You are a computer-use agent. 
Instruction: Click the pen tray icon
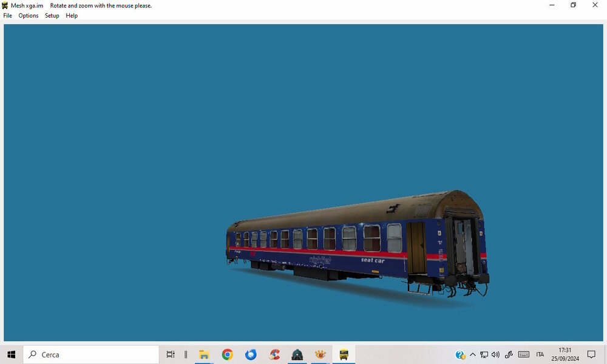point(509,354)
